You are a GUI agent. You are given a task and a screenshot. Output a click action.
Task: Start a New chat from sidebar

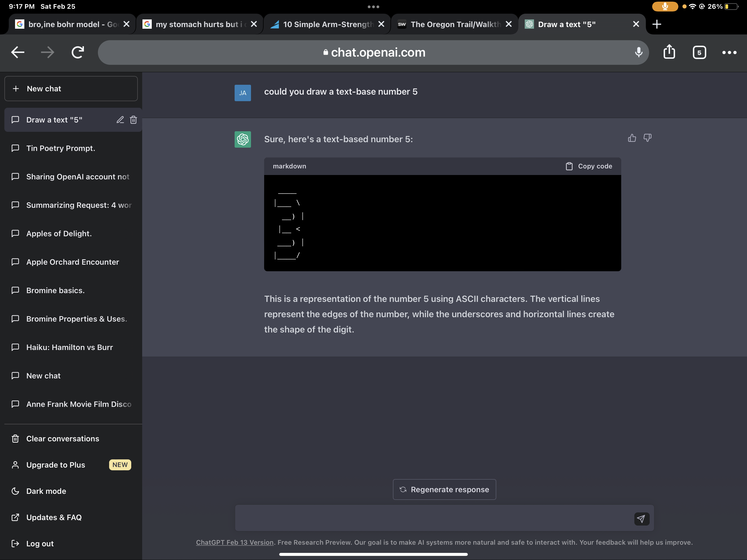point(71,89)
